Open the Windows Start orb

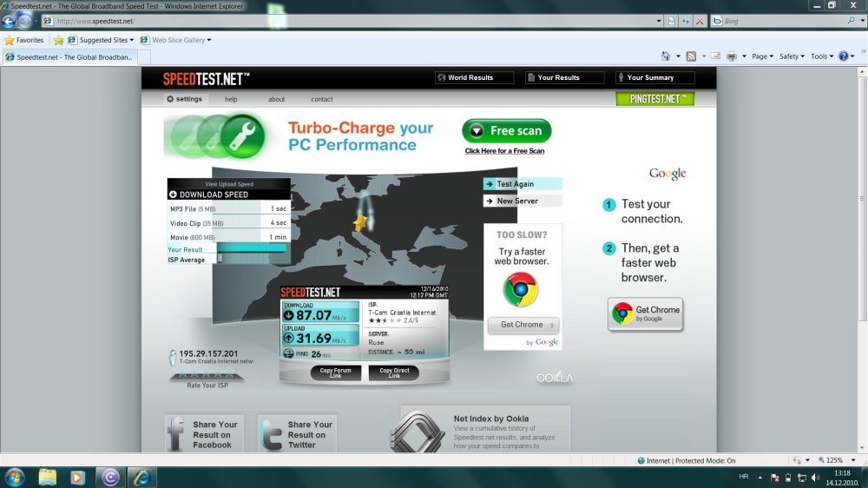click(15, 477)
